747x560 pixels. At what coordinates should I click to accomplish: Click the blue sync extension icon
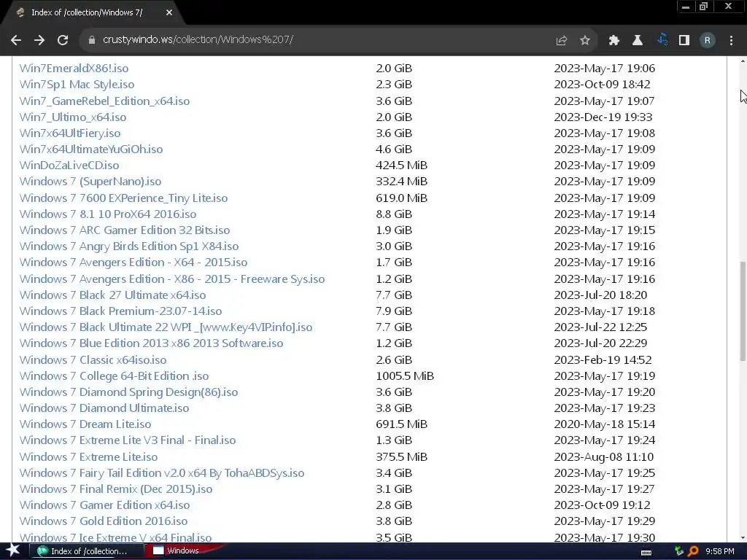coord(662,40)
